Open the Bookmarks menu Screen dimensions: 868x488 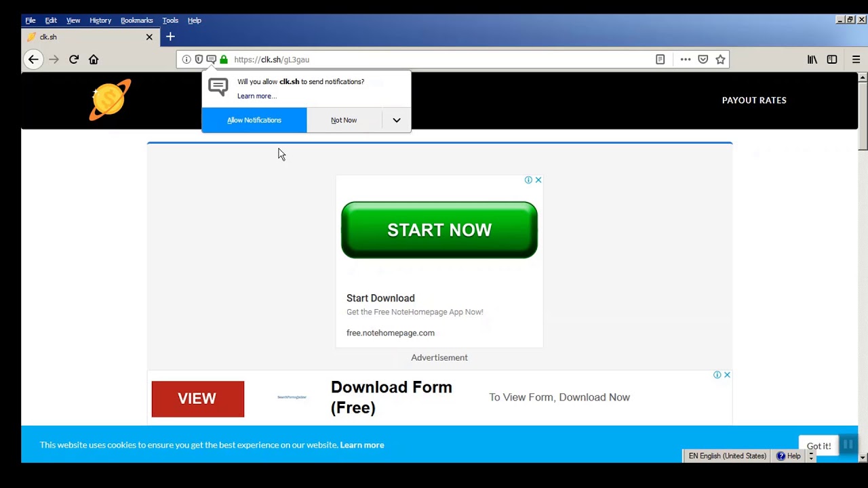coord(137,20)
